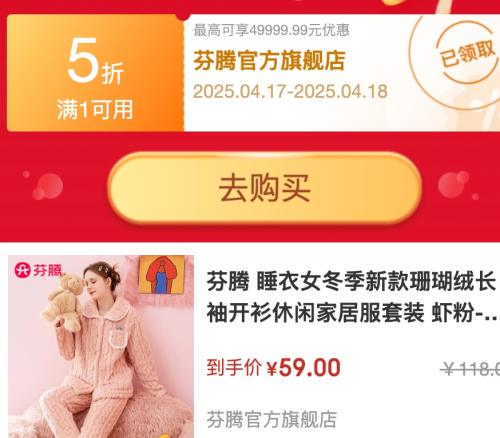Open the 芬腾官方旗舰店 link under the product
The height and width of the screenshot is (438, 500).
(272, 419)
